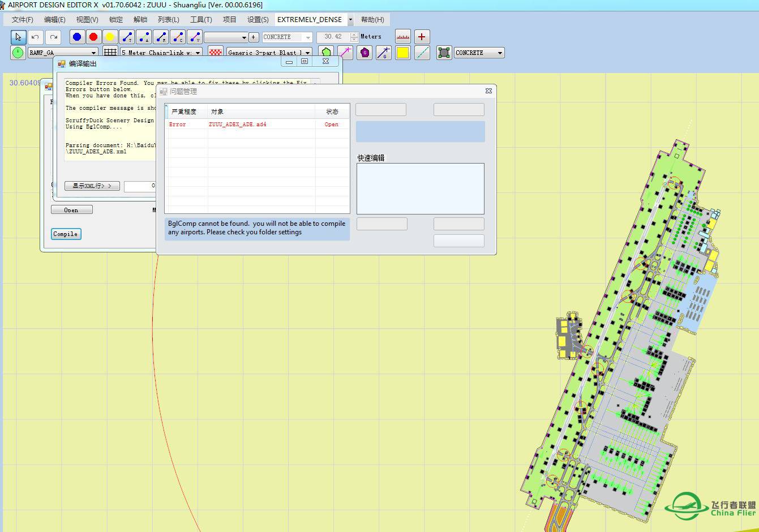
Task: Select the pointer arrow tool
Action: (x=18, y=37)
